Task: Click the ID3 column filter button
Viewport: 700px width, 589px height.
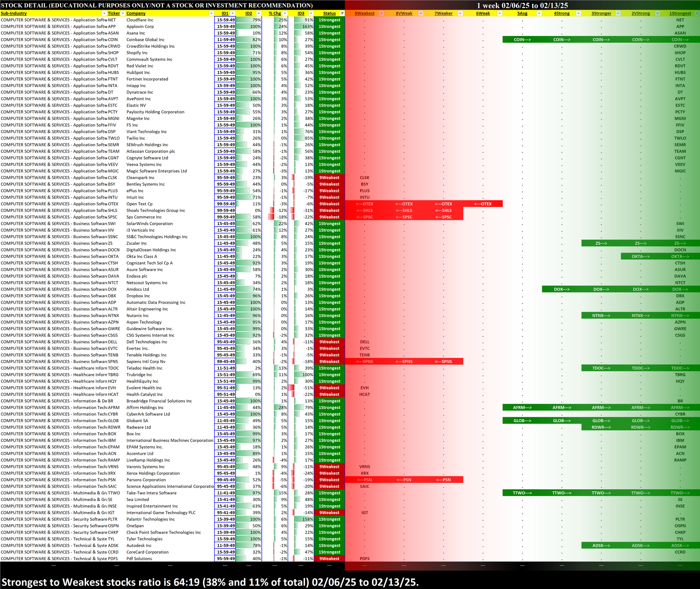Action: (311, 13)
